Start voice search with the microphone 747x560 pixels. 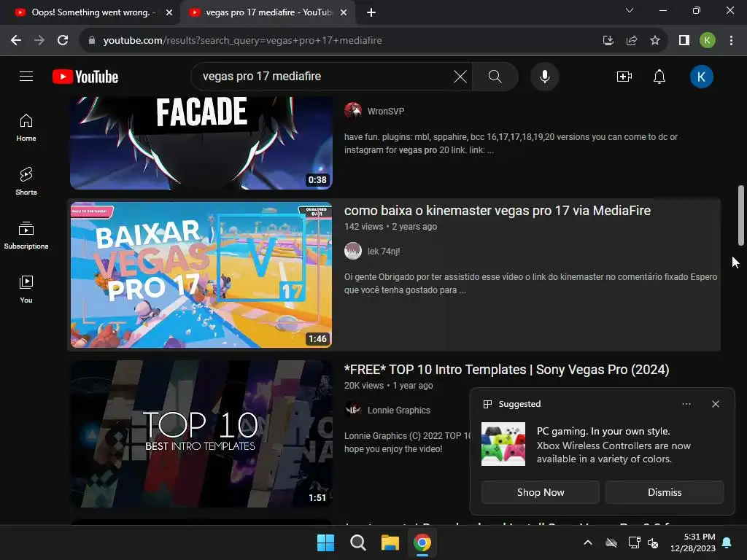click(544, 76)
